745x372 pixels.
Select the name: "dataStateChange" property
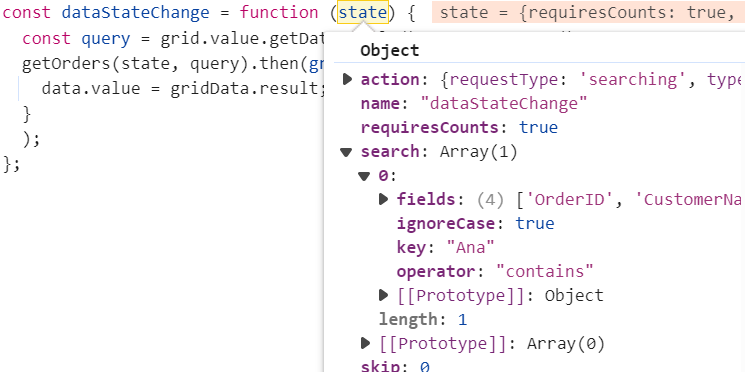point(474,103)
